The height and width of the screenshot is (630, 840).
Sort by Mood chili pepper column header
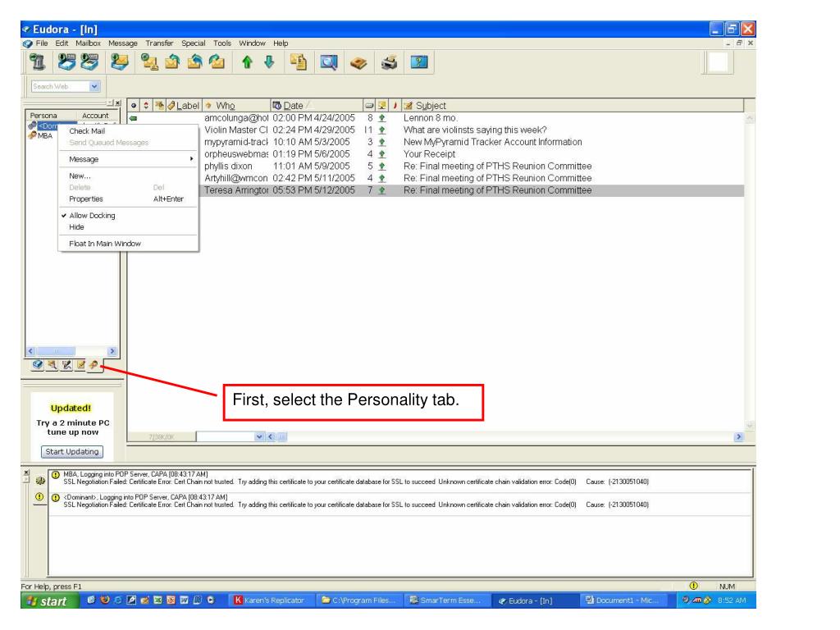[395, 106]
